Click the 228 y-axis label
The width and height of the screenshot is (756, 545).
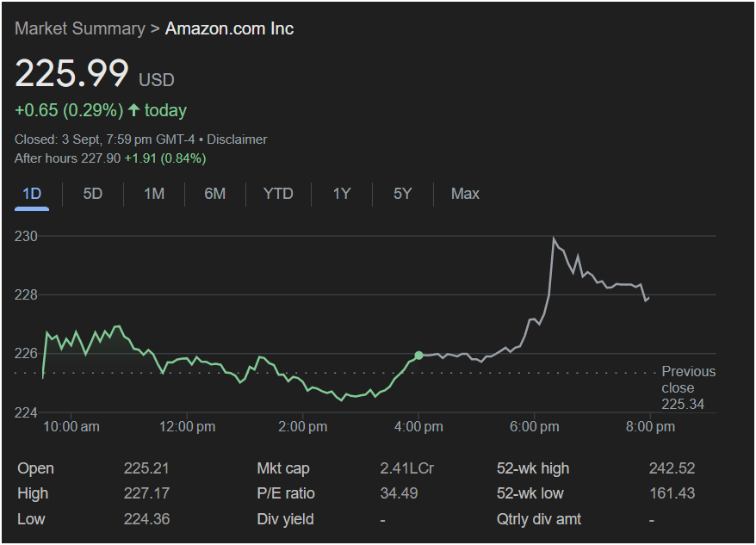tap(26, 294)
